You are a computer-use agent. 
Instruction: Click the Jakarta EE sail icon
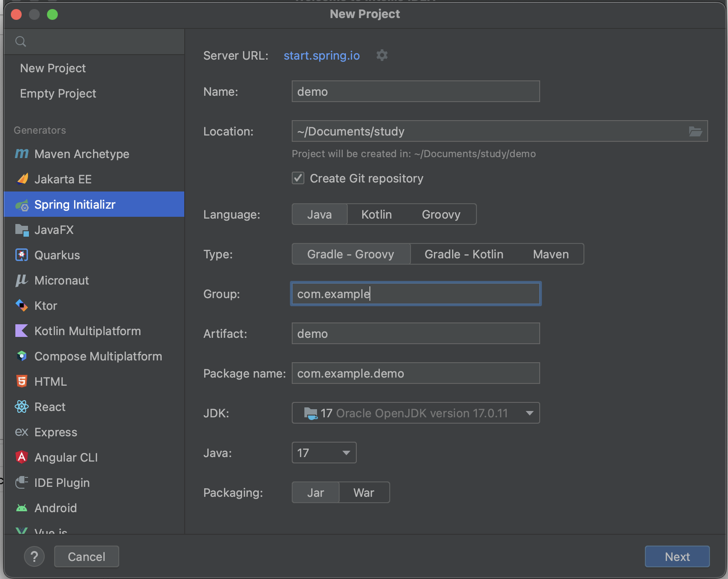pyautogui.click(x=22, y=179)
